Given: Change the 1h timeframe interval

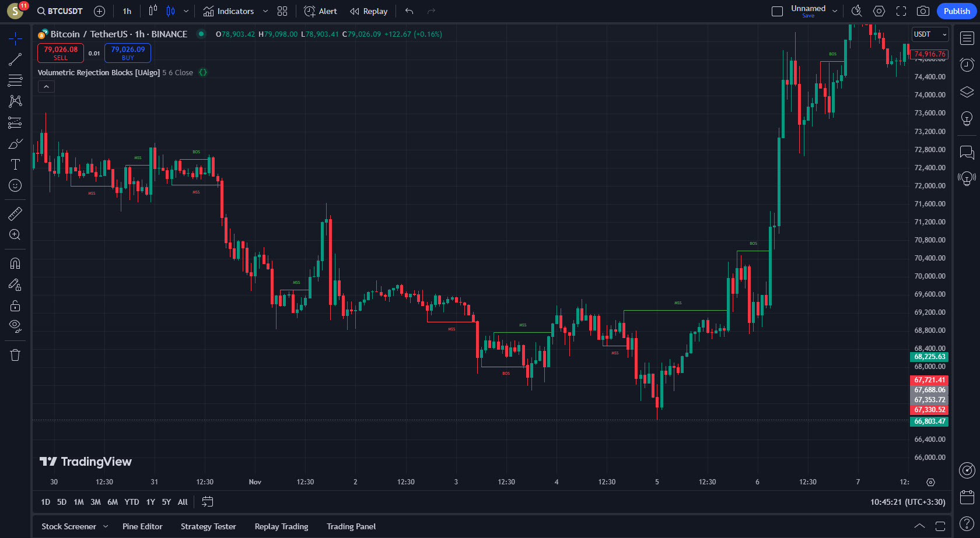Looking at the screenshot, I should (x=127, y=11).
